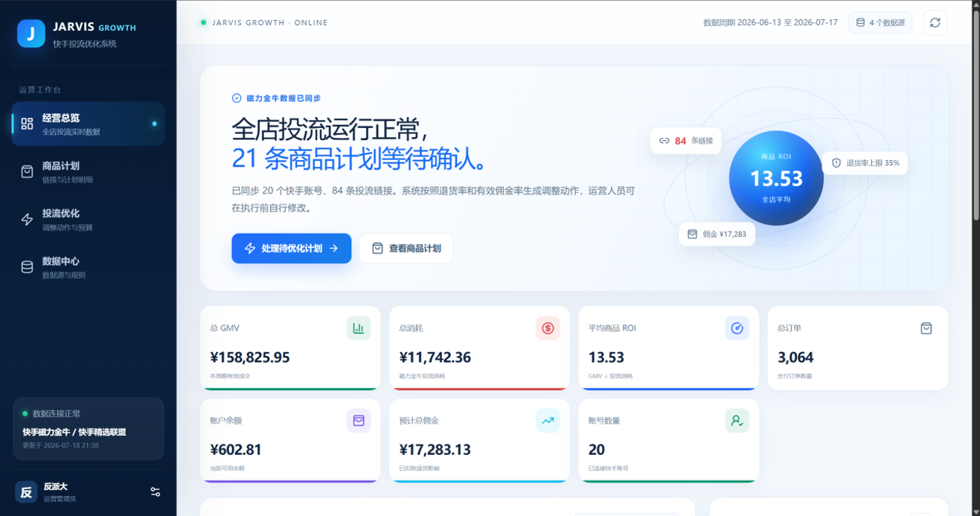Click the 总订单 bag icon
Image resolution: width=980 pixels, height=516 pixels.
pos(926,328)
